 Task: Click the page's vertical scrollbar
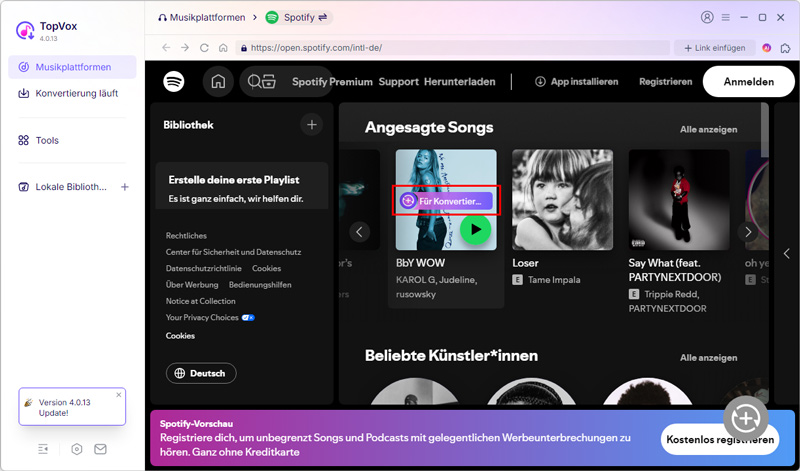[764, 130]
